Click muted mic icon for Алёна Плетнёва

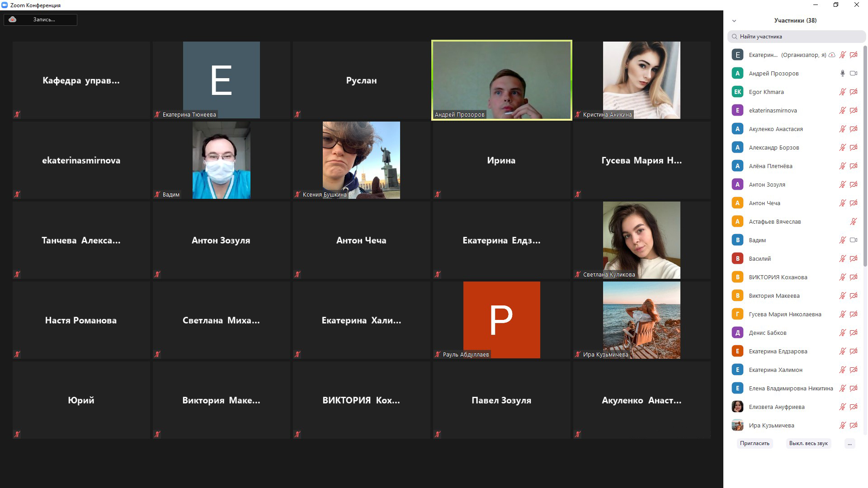tap(842, 166)
